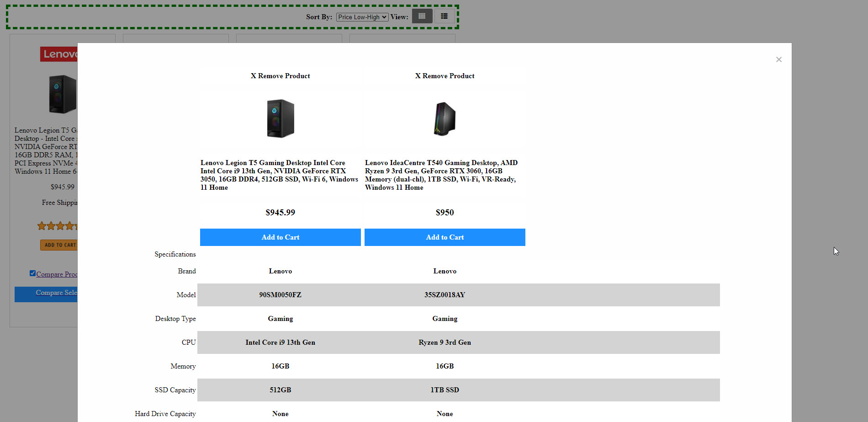The width and height of the screenshot is (868, 422).
Task: Open the Sort By dropdown
Action: click(362, 17)
